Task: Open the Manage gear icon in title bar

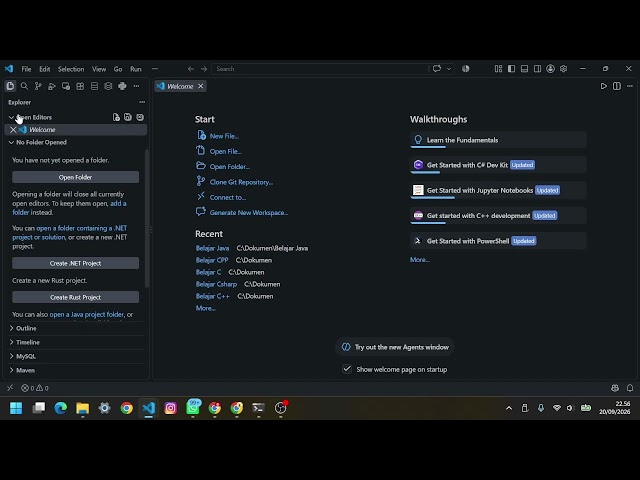Action: [x=564, y=69]
